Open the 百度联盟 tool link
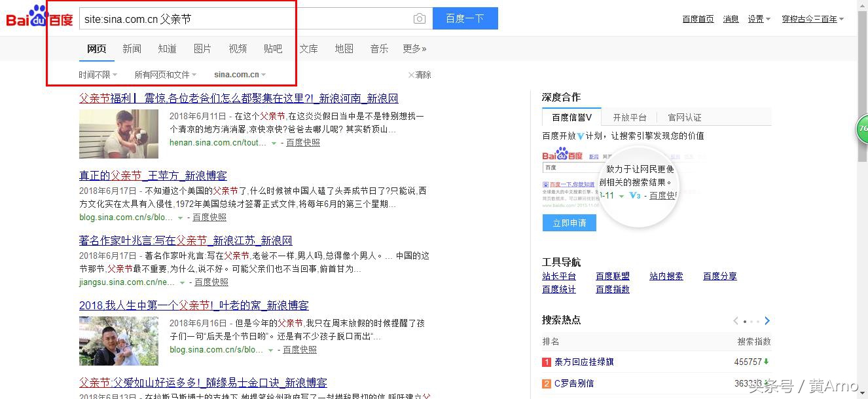 tap(613, 276)
